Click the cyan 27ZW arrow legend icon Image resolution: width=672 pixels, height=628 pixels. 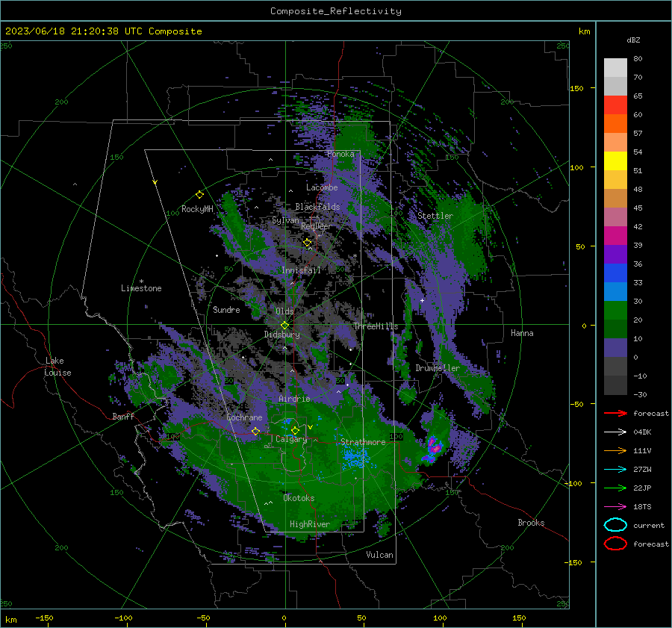[x=615, y=470]
